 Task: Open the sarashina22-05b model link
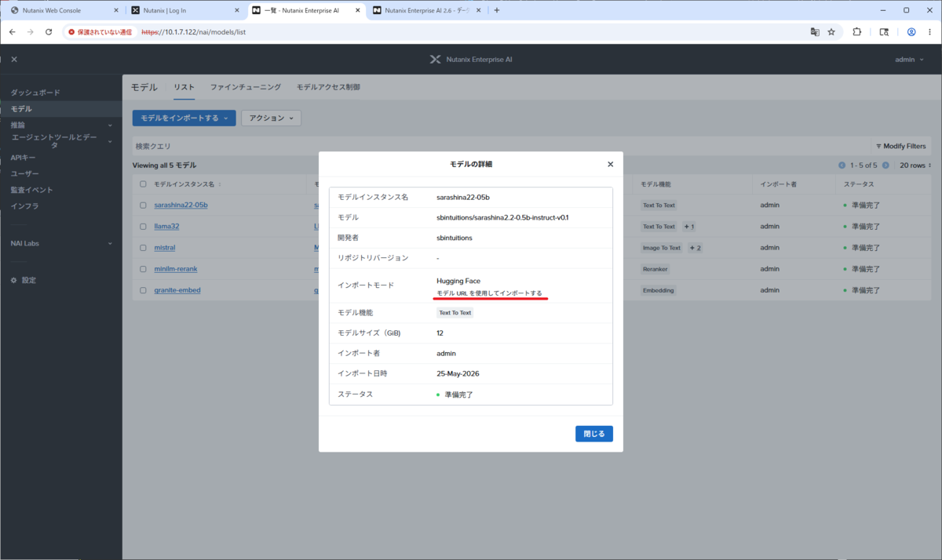pos(181,205)
